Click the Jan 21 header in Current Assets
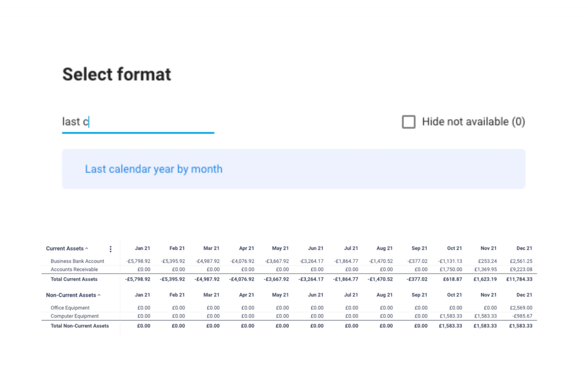This screenshot has height=373, width=588. click(142, 248)
